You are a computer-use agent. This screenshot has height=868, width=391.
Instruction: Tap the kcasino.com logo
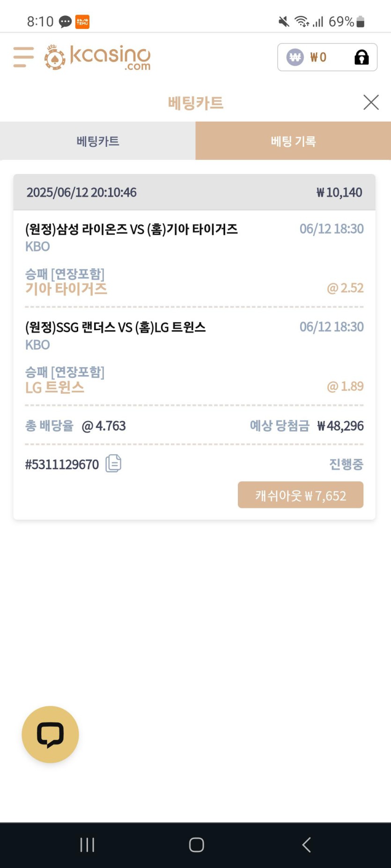point(97,57)
